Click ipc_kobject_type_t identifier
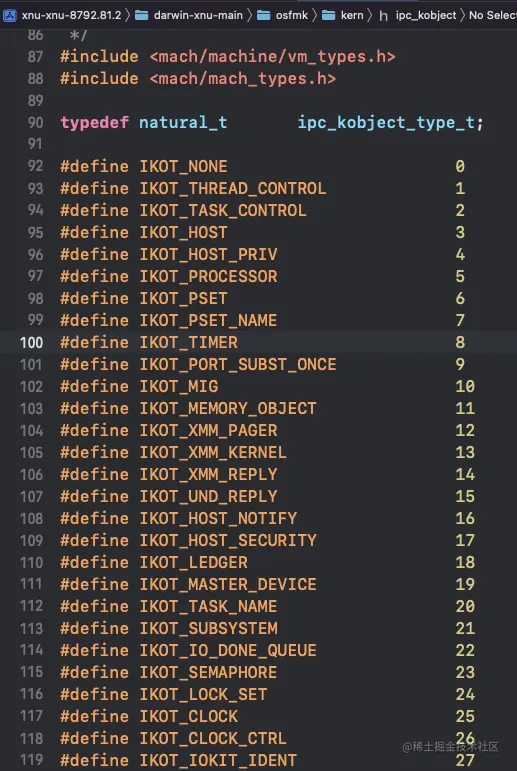517x771 pixels. point(386,122)
